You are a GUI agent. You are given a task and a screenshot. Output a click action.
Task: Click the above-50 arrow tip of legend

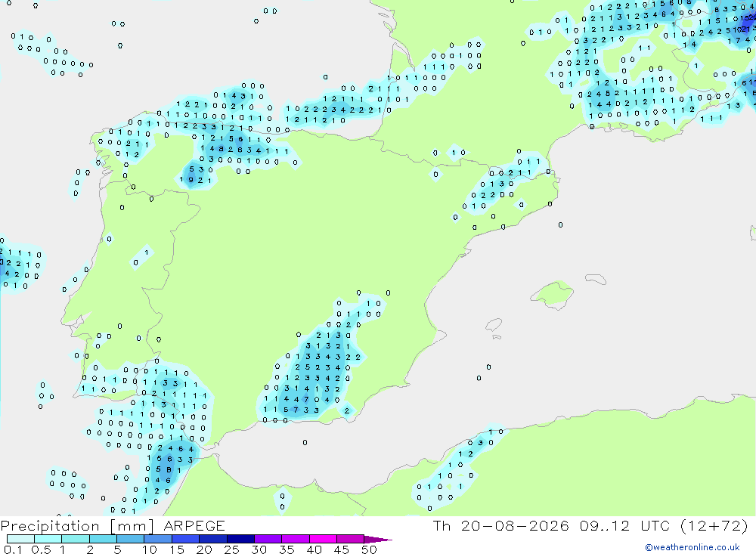(378, 540)
